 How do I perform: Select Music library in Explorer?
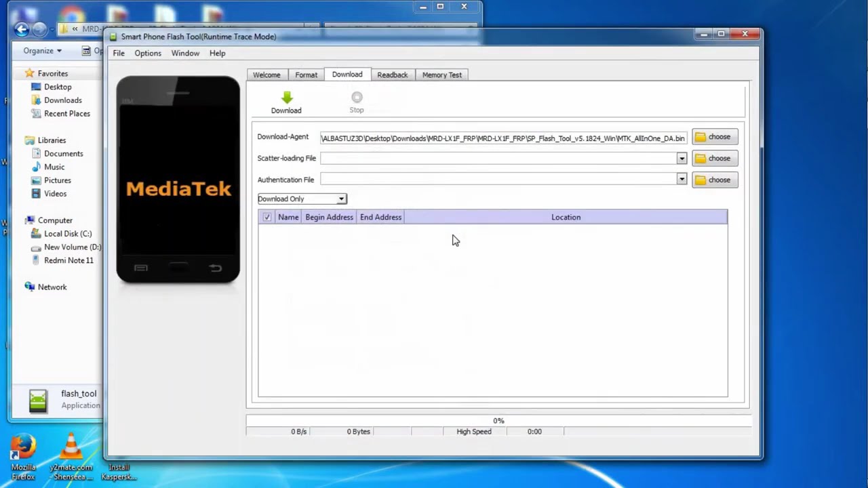coord(54,167)
